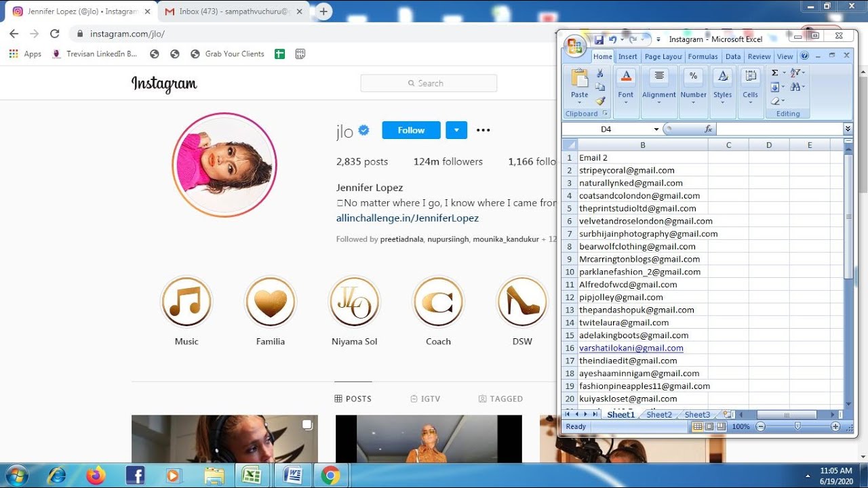
Task: Expand the Alignment group
Action: tap(659, 92)
